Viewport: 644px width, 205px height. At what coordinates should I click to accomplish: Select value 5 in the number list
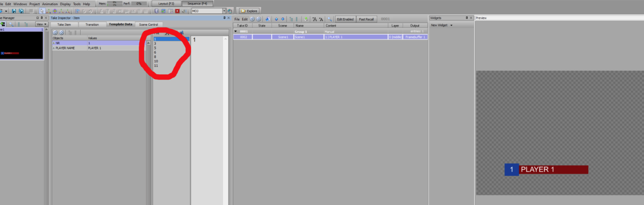click(171, 48)
